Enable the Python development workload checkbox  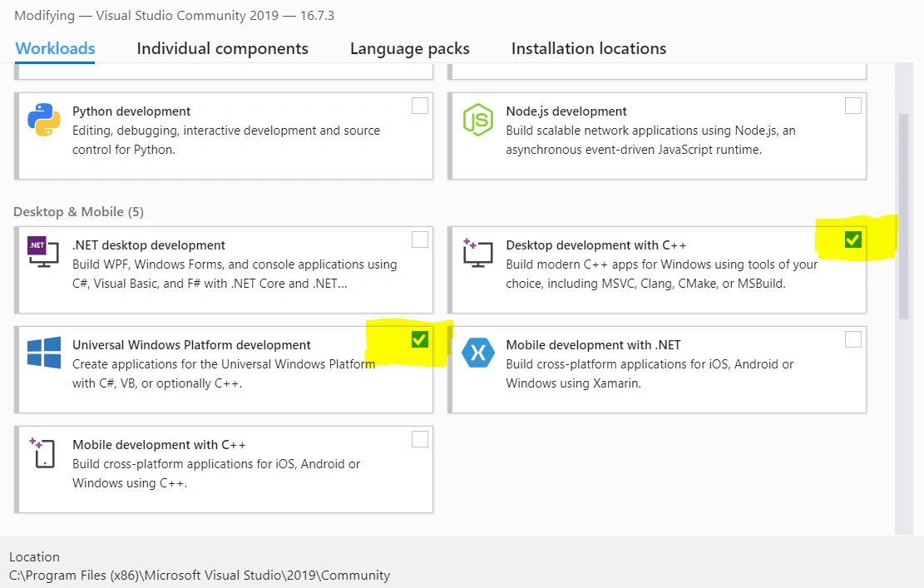420,106
